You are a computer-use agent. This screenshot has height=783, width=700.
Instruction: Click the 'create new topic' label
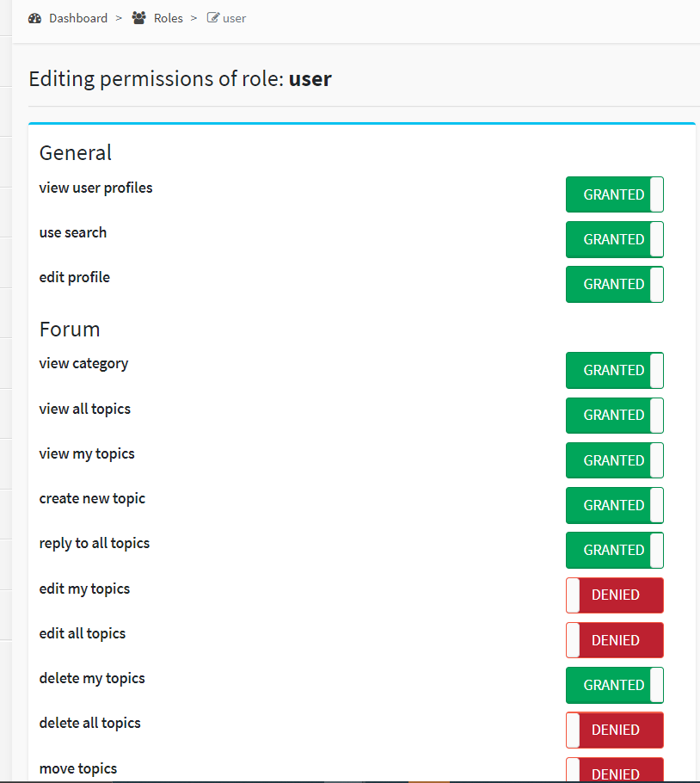coord(92,498)
